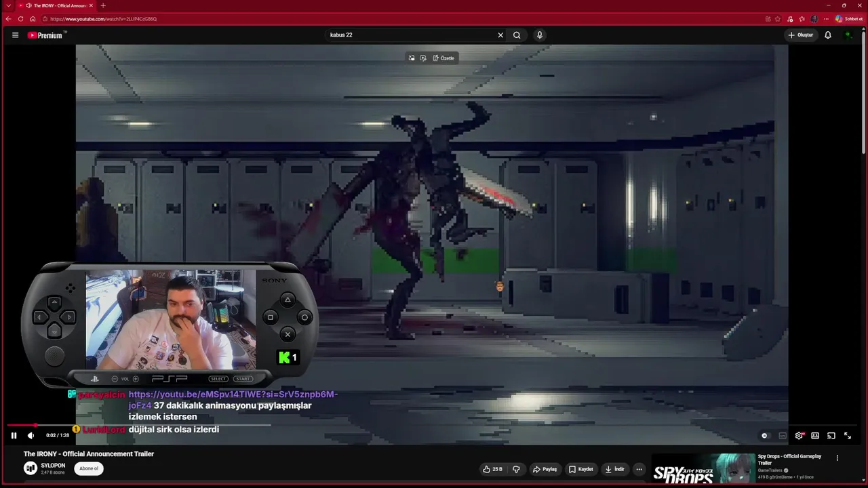Enter fullscreen mode
The height and width of the screenshot is (488, 868).
(x=848, y=436)
